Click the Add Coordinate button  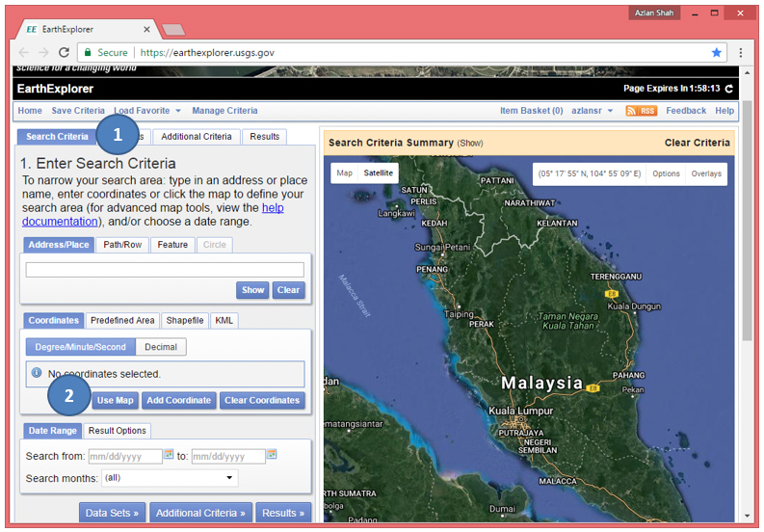[x=179, y=400]
